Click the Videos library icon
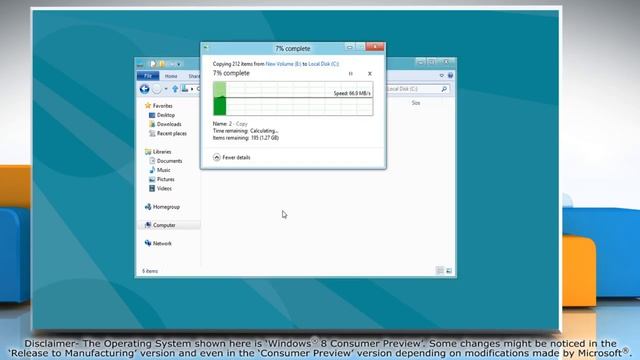 pyautogui.click(x=152, y=188)
